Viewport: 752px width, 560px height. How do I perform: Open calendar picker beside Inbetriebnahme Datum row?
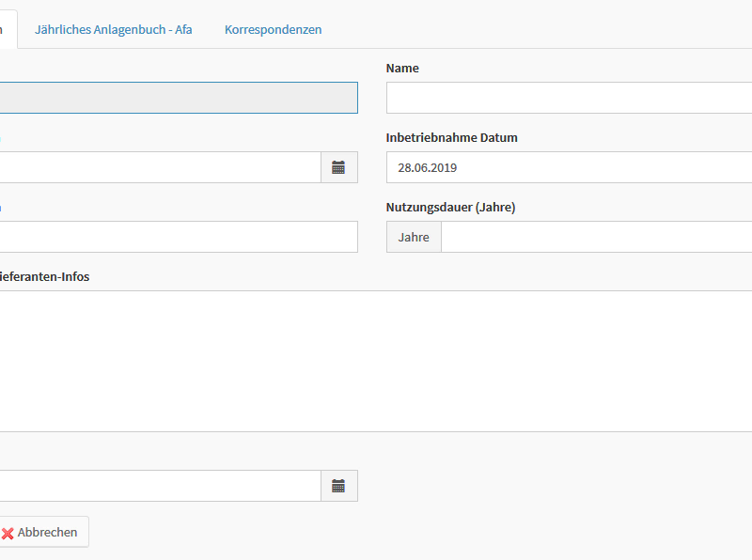coord(338,167)
